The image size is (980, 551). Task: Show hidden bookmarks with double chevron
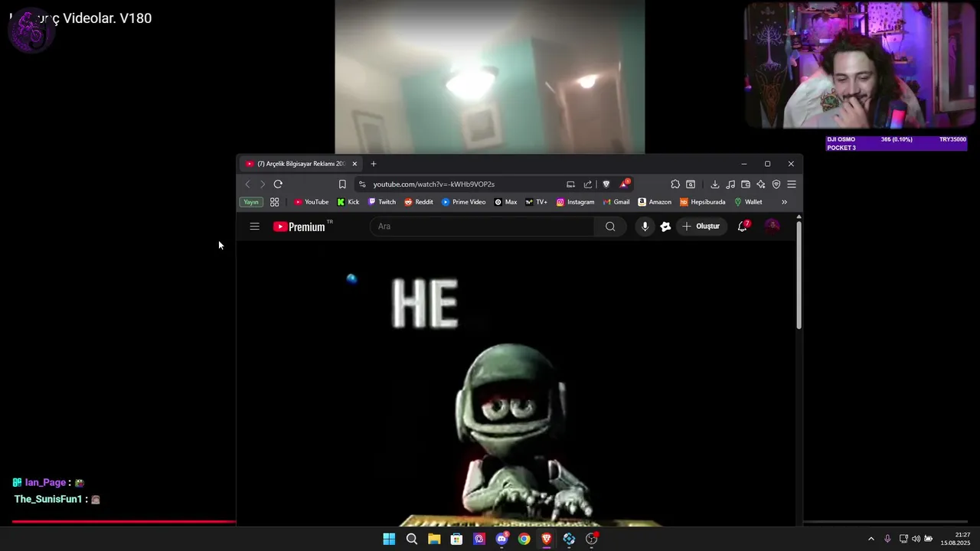pos(784,202)
